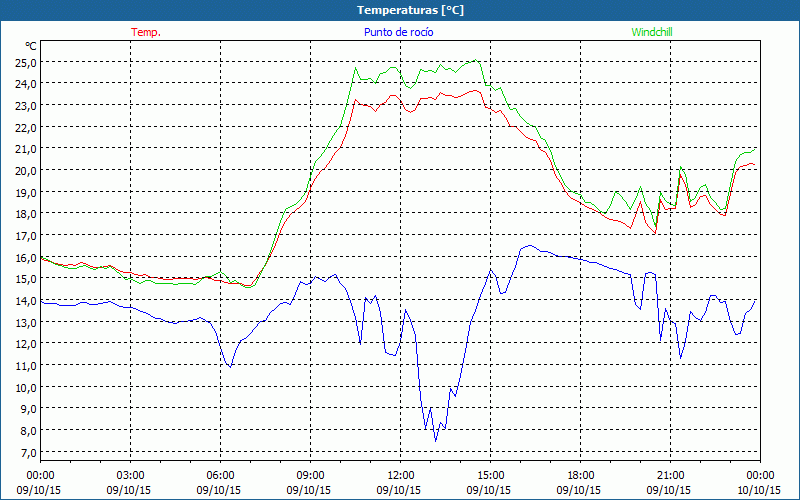The width and height of the screenshot is (800, 500).
Task: Click the '16,0' y-axis value
Action: tap(26, 258)
